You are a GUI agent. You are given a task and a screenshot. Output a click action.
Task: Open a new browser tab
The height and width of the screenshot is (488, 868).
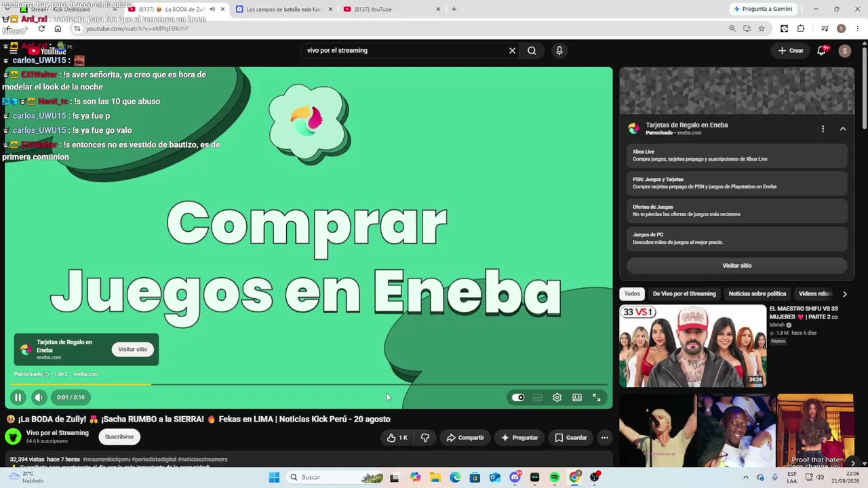(454, 9)
